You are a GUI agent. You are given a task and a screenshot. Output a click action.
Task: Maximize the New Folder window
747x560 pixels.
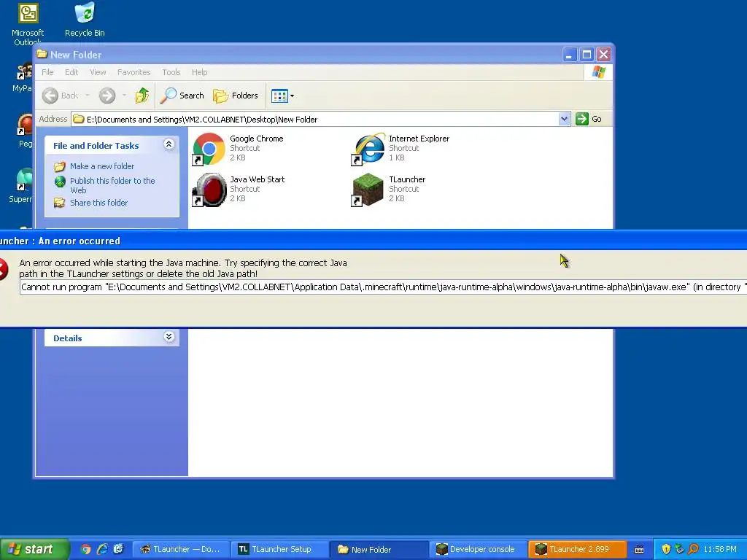tap(587, 55)
